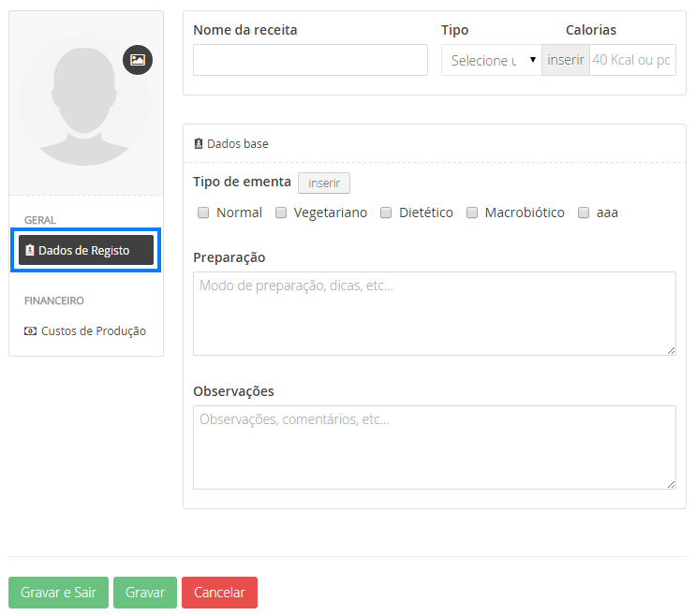Toggle the aaa checkbox
Screen dimensions: 696x616
coord(584,213)
